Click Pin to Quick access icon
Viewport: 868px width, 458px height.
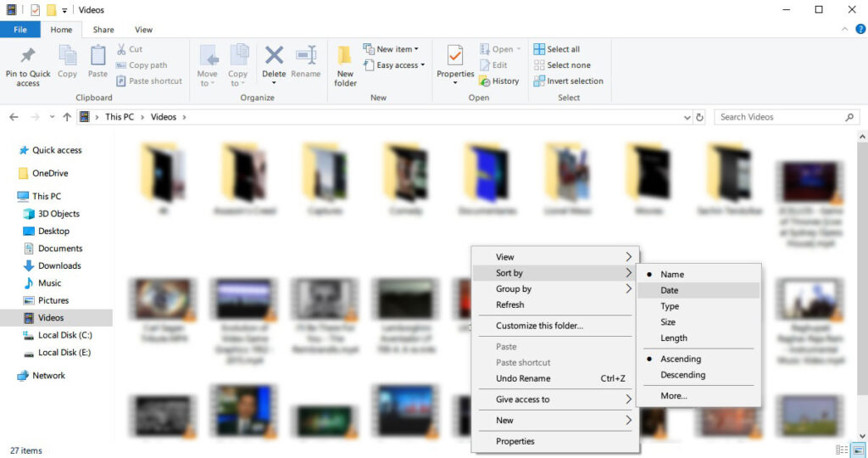pos(28,55)
